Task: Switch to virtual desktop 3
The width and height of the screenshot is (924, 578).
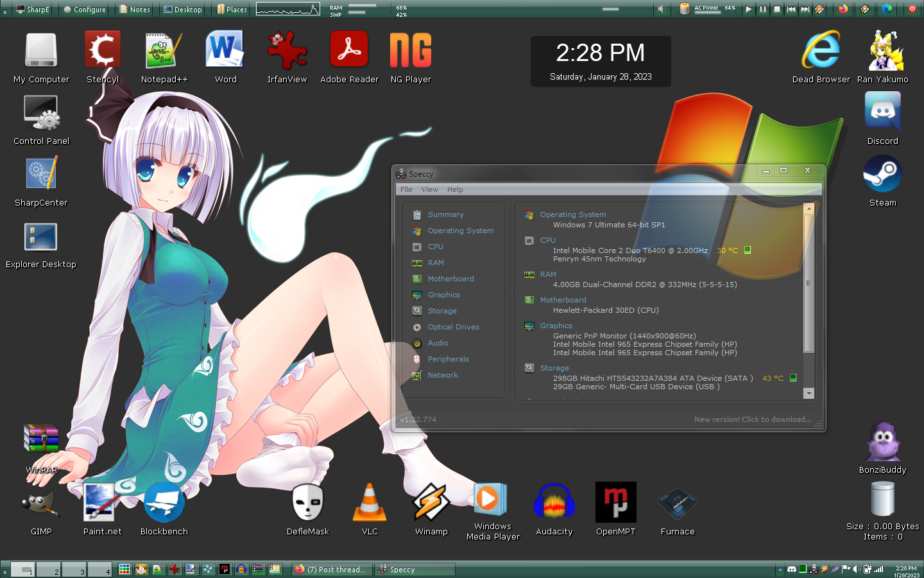Action: (74, 569)
